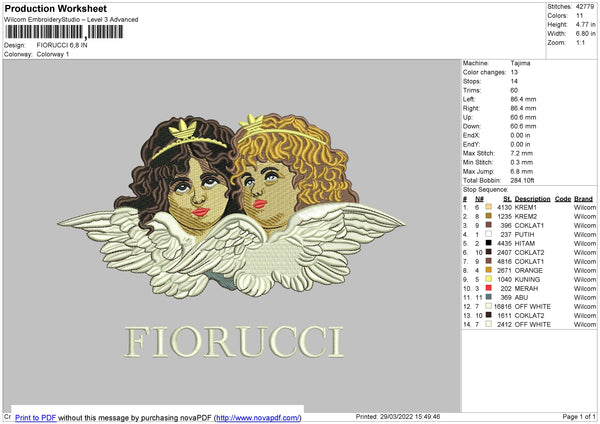Viewport: 600px width, 424px height.
Task: Click the 'Code' column header
Action: tap(562, 199)
